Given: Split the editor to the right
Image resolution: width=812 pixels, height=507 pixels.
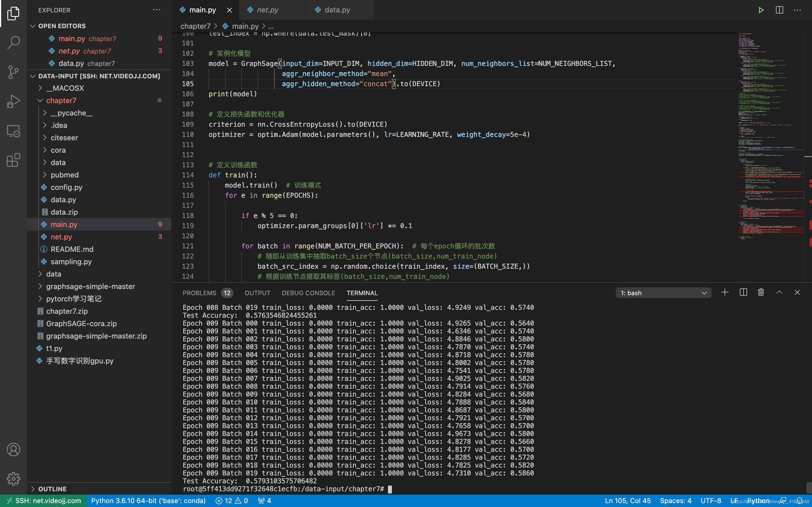Looking at the screenshot, I should coord(779,10).
